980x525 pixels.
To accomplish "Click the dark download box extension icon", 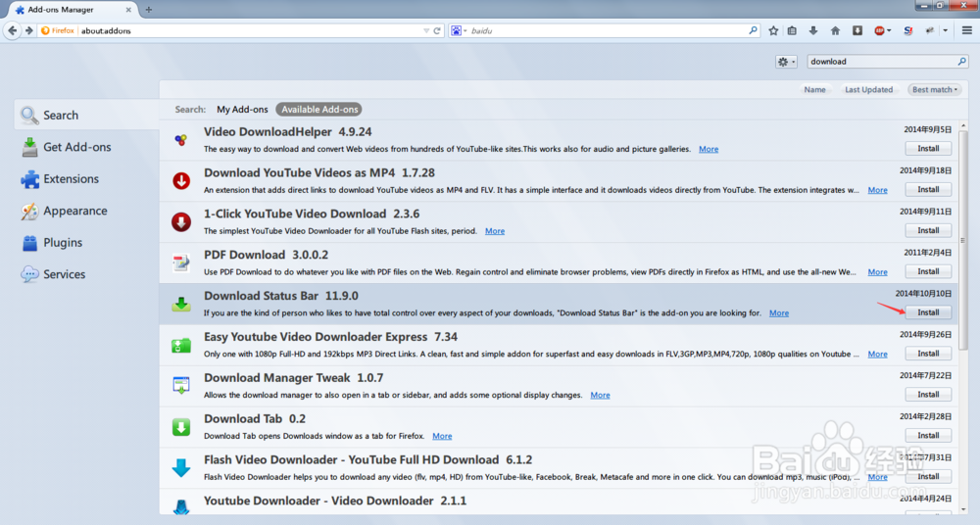I will pyautogui.click(x=857, y=30).
